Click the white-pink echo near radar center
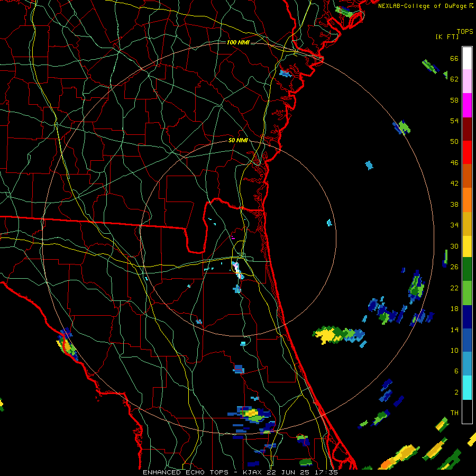 tap(237, 270)
